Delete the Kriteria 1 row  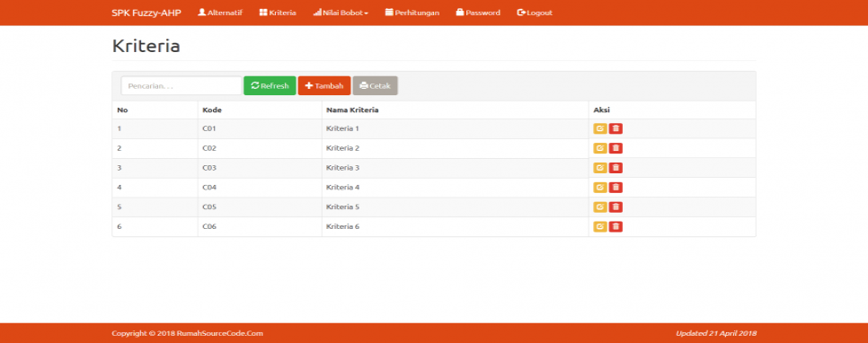[616, 128]
